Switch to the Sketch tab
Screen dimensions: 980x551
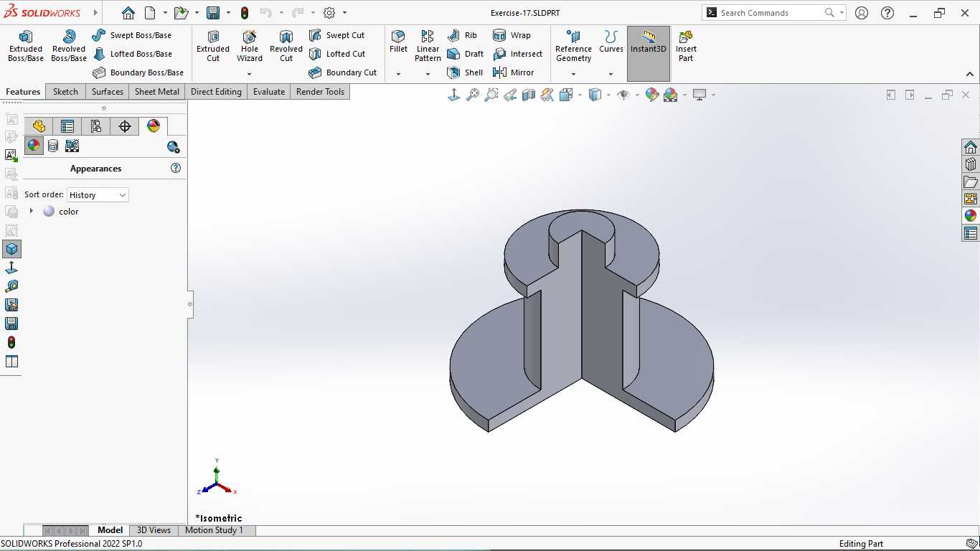pos(65,92)
